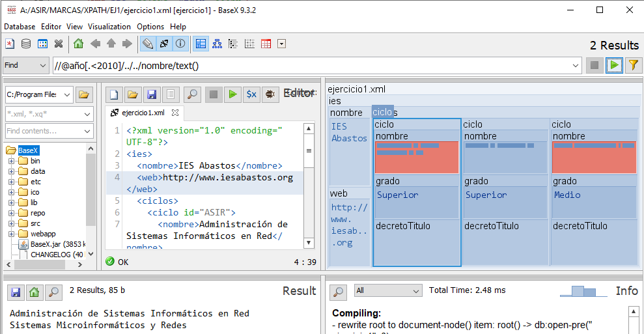The width and height of the screenshot is (644, 334).
Task: Show the Tree visualization view
Action: [x=217, y=44]
